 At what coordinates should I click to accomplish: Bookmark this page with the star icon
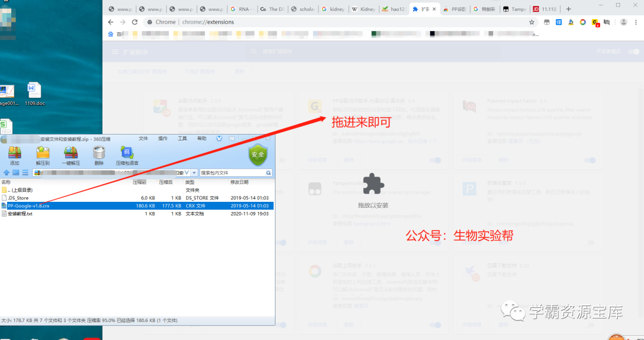[x=531, y=22]
